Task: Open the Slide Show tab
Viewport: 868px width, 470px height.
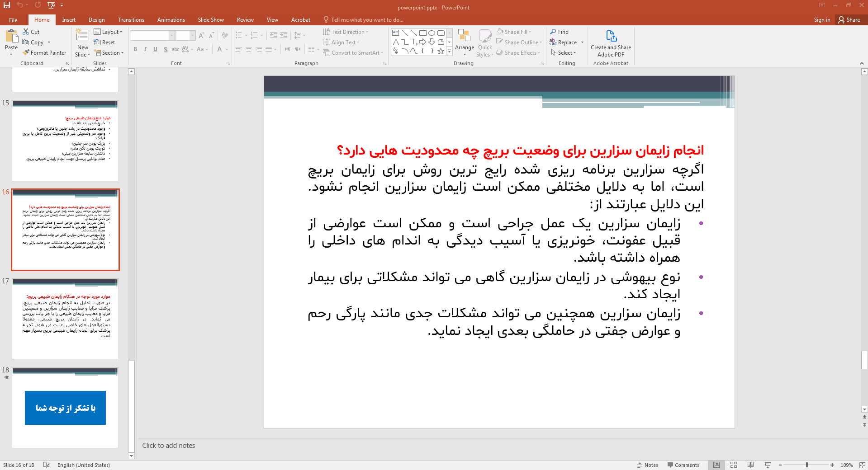Action: tap(211, 20)
